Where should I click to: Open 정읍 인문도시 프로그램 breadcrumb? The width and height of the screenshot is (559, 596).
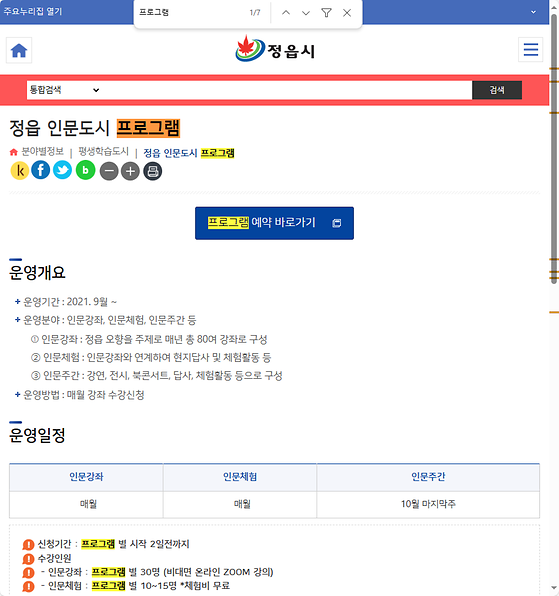click(189, 153)
